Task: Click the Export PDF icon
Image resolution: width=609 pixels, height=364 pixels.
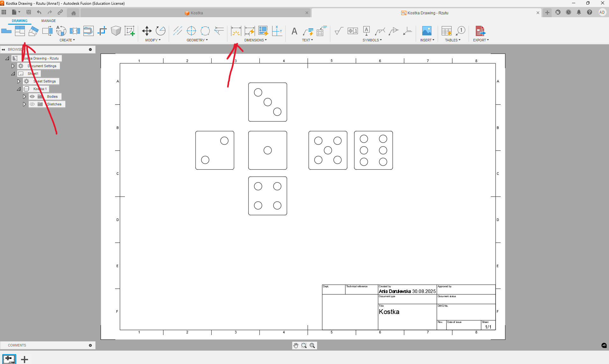Action: [480, 31]
